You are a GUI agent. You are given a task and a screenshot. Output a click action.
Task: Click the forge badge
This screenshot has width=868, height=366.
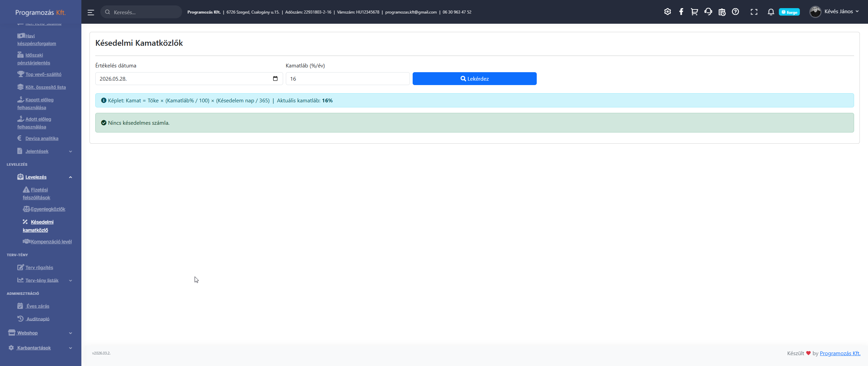pos(789,12)
